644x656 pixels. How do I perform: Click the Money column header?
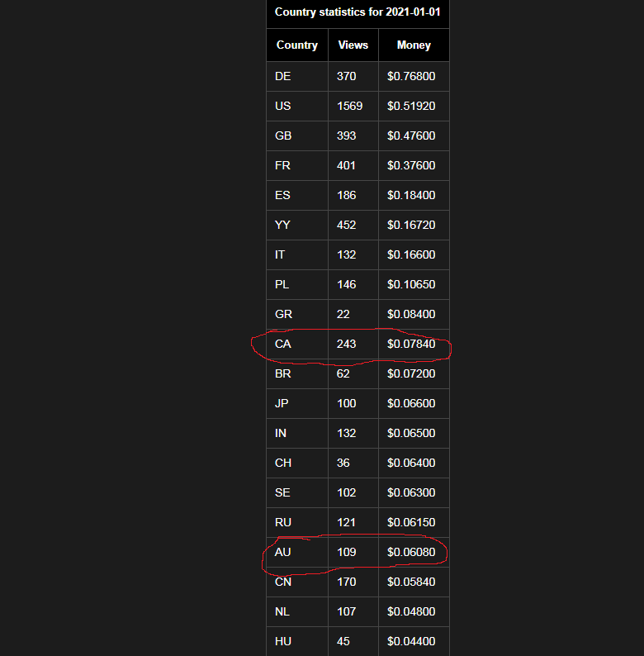414,45
